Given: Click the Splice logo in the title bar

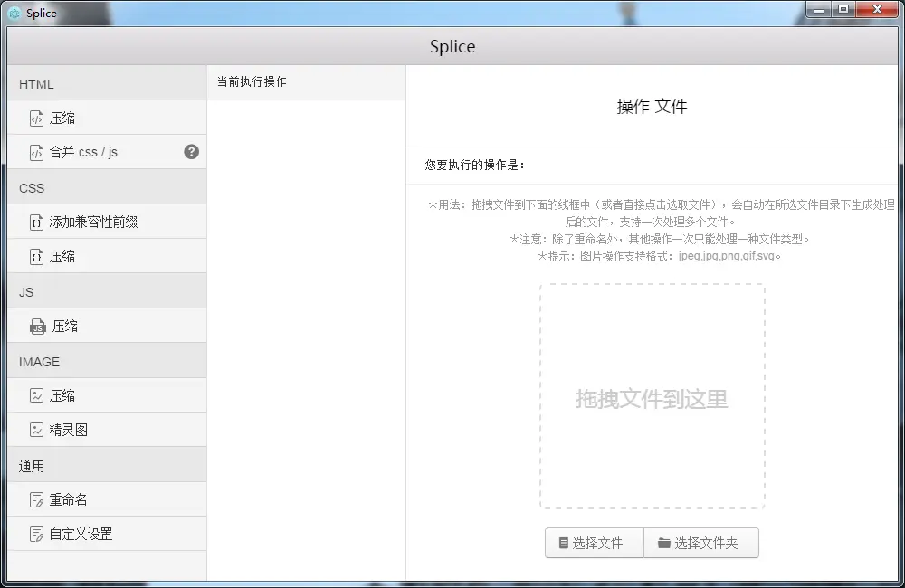Looking at the screenshot, I should 14,14.
